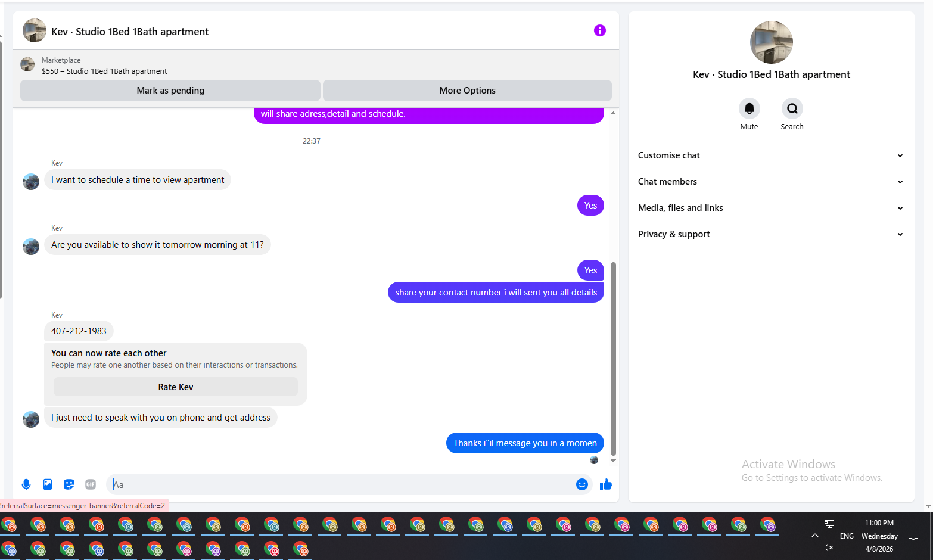Click the microphone voice clip icon
Screen dimensions: 933x560
pyautogui.click(x=26, y=484)
